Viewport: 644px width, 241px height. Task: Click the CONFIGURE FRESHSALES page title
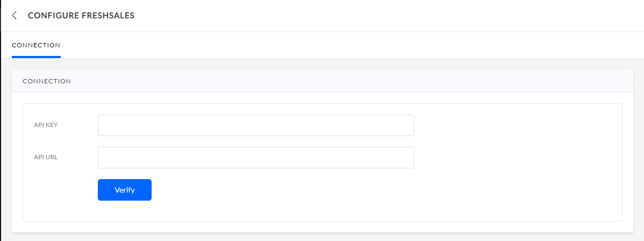81,16
